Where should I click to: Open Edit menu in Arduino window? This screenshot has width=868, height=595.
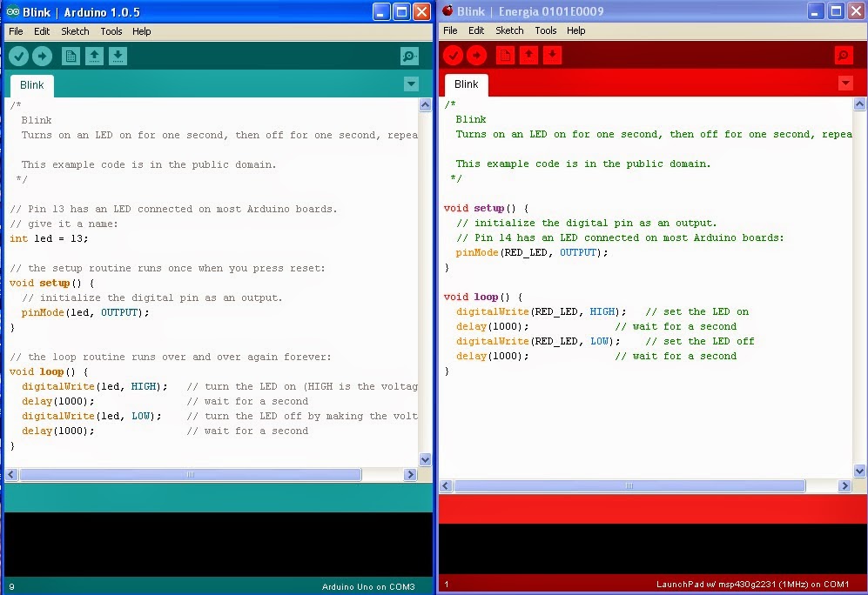(x=42, y=31)
